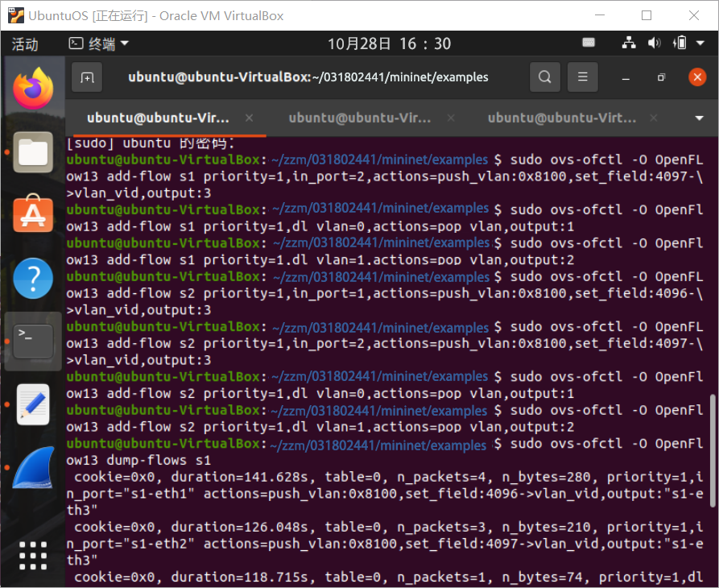
Task: Close the third terminal tab
Action: (x=654, y=118)
